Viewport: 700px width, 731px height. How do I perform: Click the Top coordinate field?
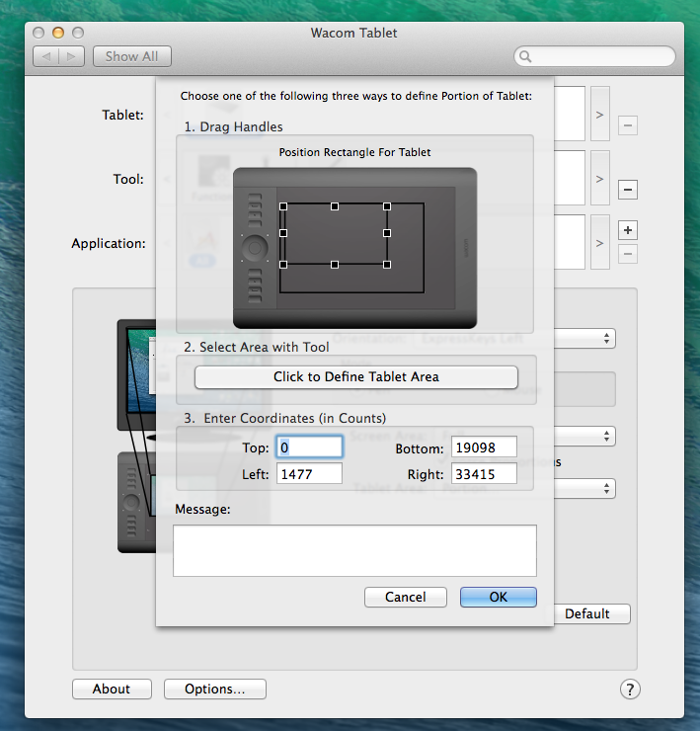(309, 447)
